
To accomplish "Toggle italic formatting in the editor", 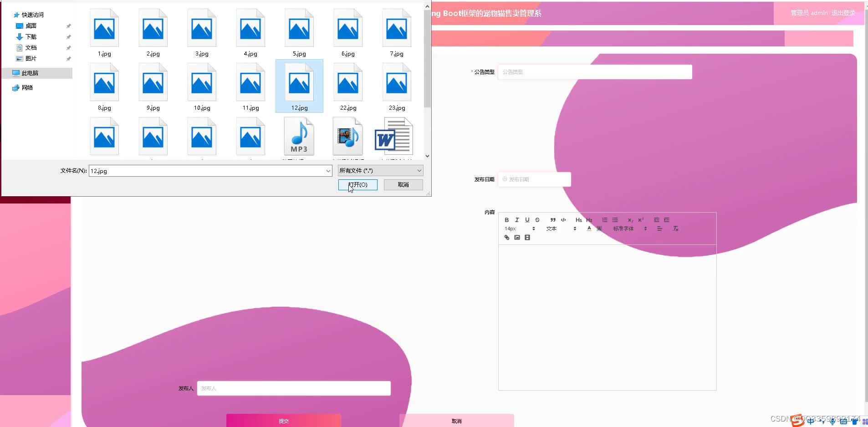I will (x=517, y=220).
